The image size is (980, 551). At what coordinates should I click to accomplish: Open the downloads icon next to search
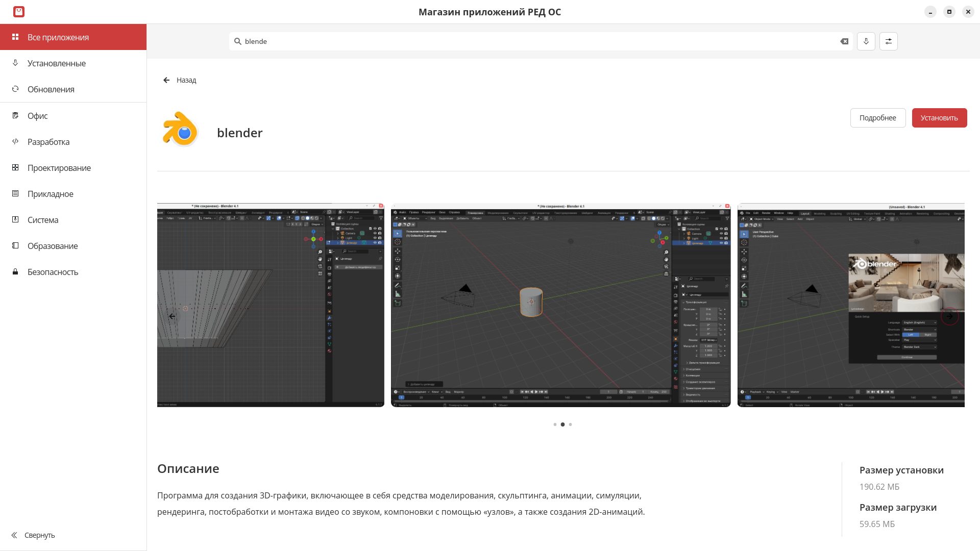[866, 41]
